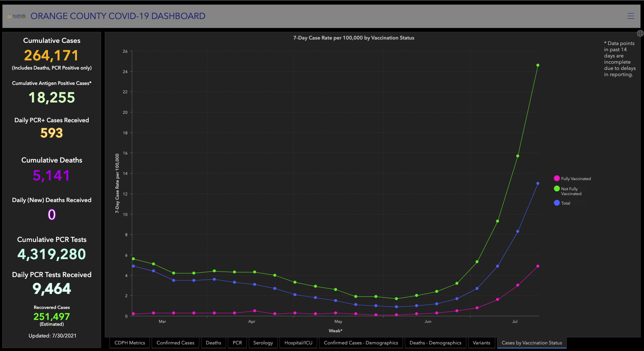
Task: Click the cumulative PCR tests value 4,319,280
Action: point(52,254)
